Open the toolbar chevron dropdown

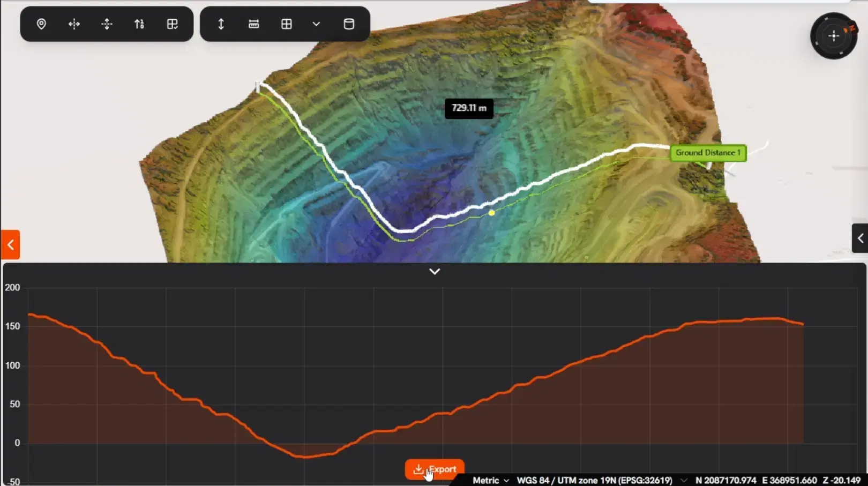pyautogui.click(x=316, y=24)
